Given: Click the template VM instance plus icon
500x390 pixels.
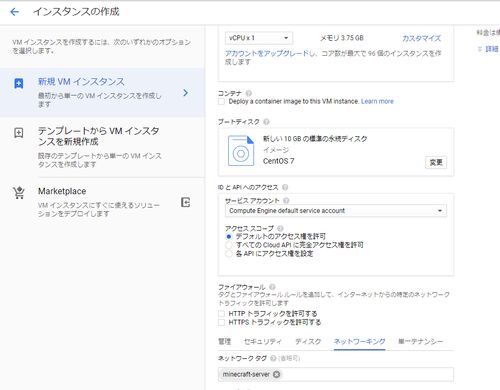Looking at the screenshot, I should point(19,133).
